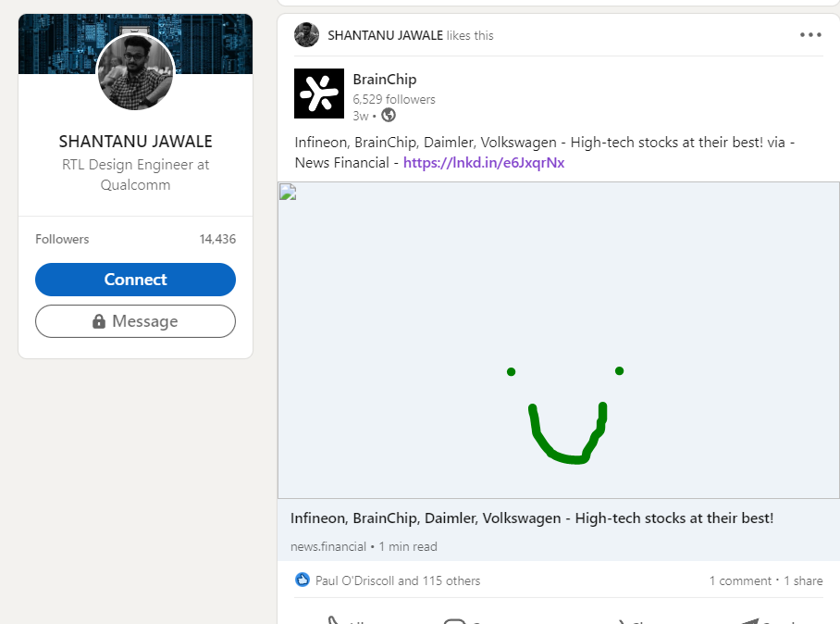Show the '1 comment' thread
Viewport: 840px width, 624px height.
[x=740, y=580]
